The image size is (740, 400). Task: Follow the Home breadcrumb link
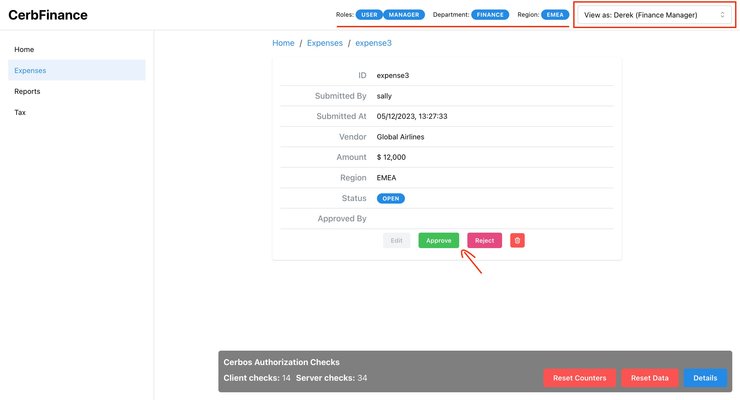tap(283, 43)
